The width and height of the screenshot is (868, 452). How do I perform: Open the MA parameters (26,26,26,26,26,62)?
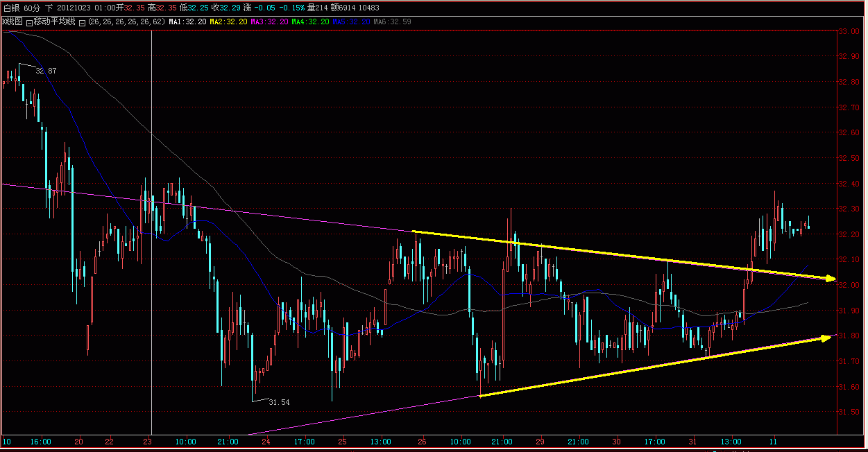tap(126, 22)
